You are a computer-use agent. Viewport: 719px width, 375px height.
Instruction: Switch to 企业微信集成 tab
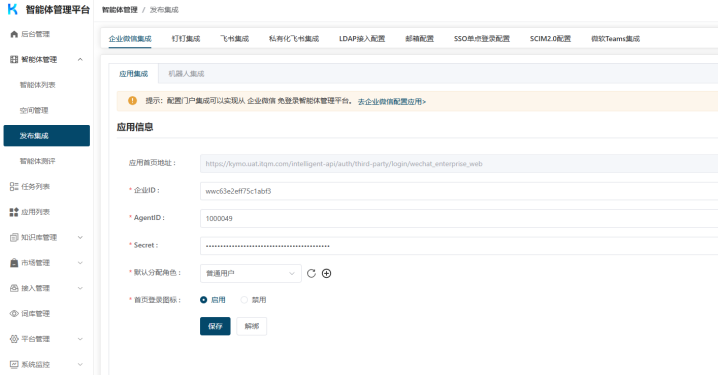(130, 39)
